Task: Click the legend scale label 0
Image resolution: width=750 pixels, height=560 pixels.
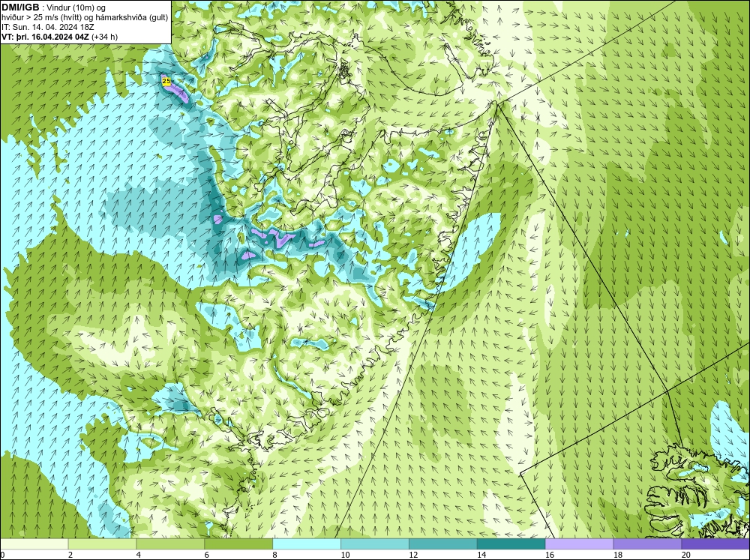Action: click(2, 555)
